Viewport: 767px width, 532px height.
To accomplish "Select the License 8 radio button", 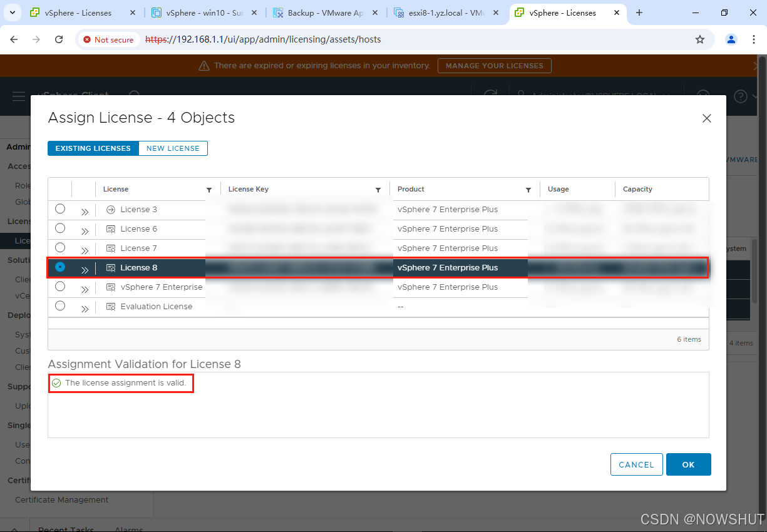I will click(60, 267).
